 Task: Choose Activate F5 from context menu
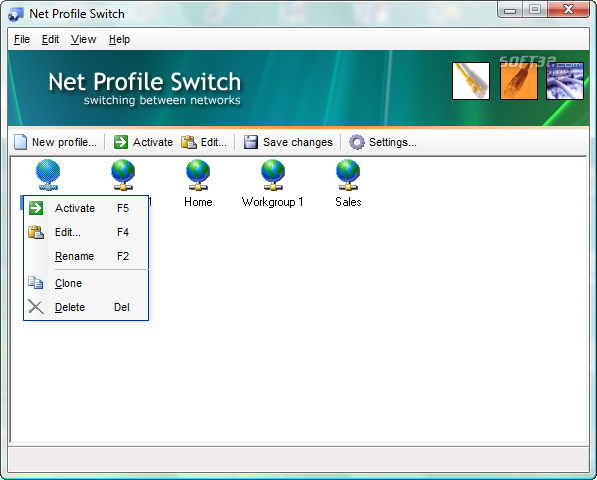point(86,208)
